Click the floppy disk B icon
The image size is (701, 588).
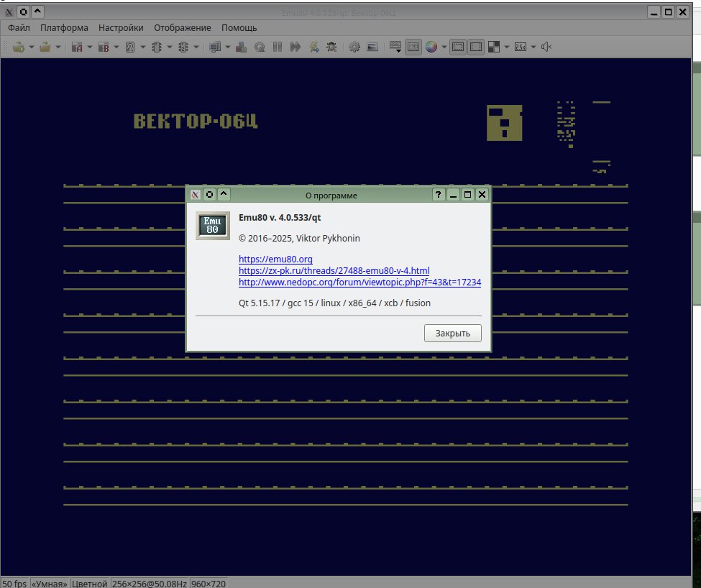pos(104,47)
